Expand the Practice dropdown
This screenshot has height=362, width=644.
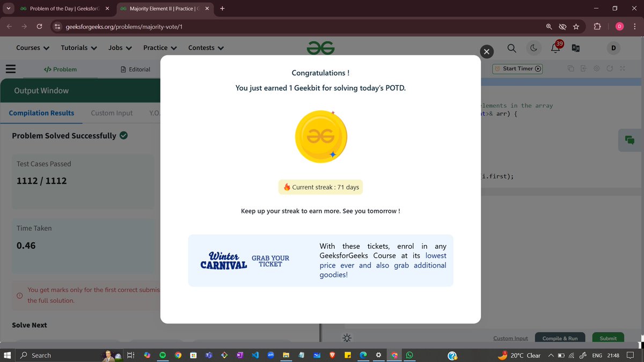pos(160,48)
